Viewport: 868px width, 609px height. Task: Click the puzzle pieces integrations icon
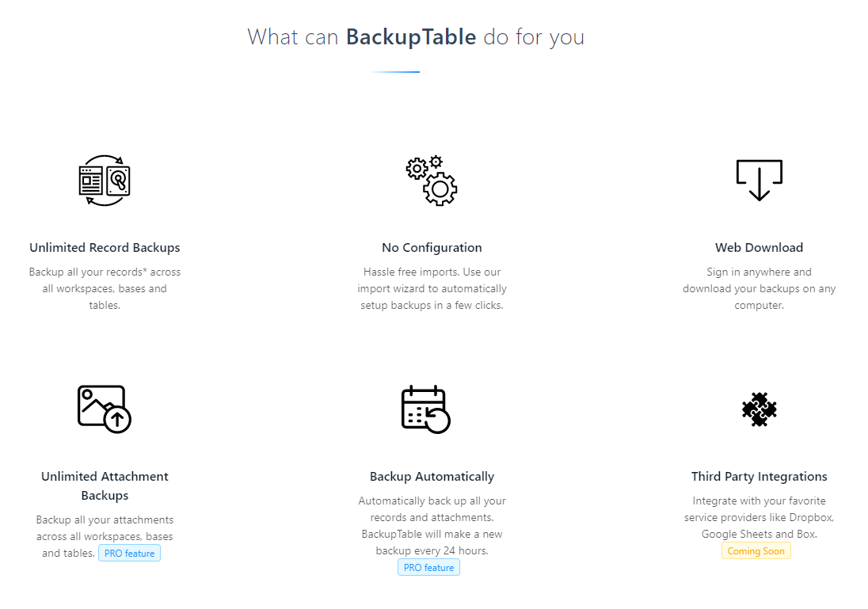pyautogui.click(x=759, y=409)
